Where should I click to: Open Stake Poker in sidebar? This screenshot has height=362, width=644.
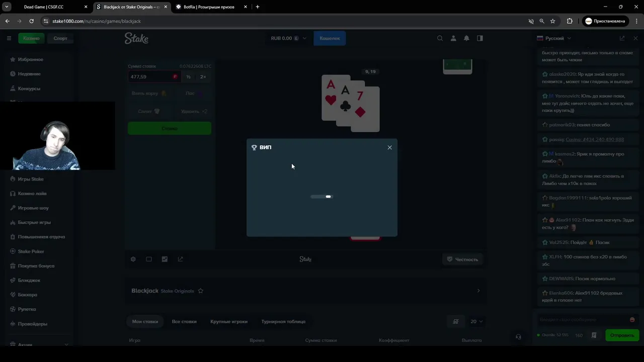(x=31, y=251)
